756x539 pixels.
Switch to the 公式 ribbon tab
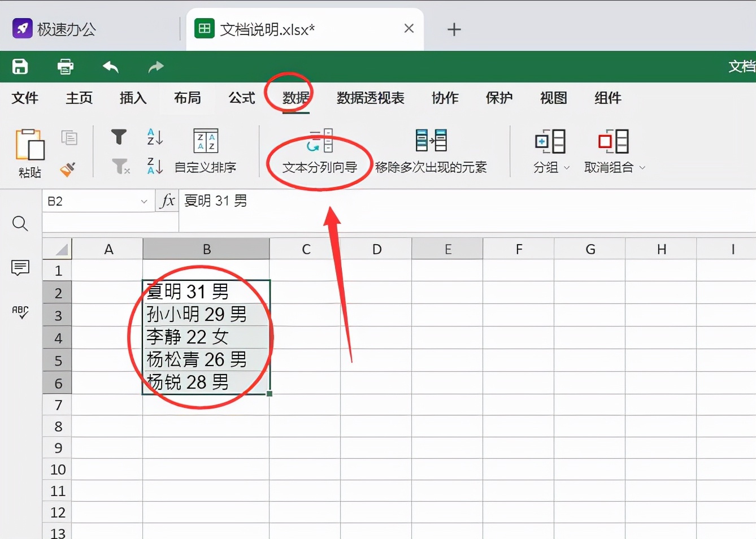(241, 98)
